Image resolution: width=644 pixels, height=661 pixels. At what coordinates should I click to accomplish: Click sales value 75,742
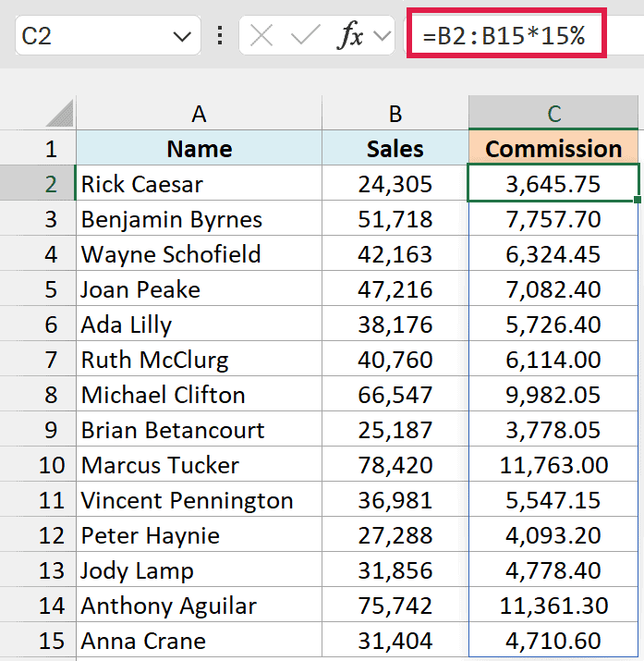click(x=395, y=605)
